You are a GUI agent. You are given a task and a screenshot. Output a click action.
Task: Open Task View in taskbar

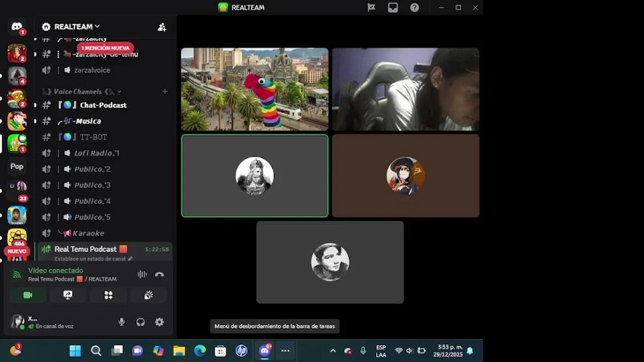point(117,350)
